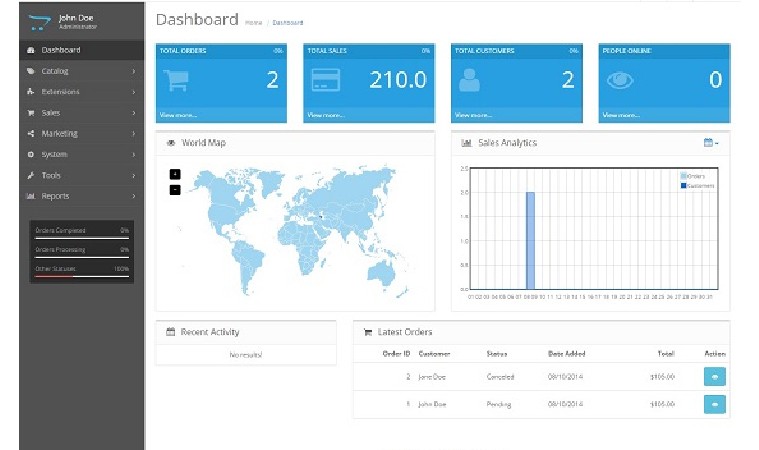Viewport: 759px width, 450px height.
Task: View order 2 by Jane Doe
Action: pos(714,376)
